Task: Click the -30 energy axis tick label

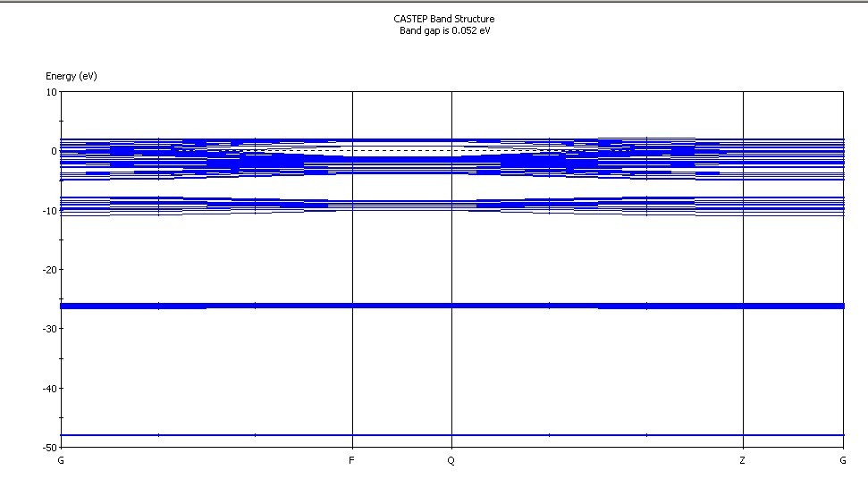Action: point(50,329)
